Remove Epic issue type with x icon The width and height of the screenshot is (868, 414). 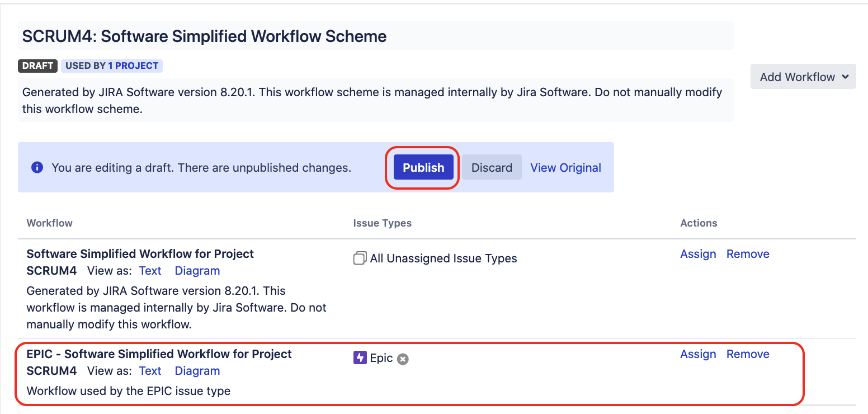[403, 359]
